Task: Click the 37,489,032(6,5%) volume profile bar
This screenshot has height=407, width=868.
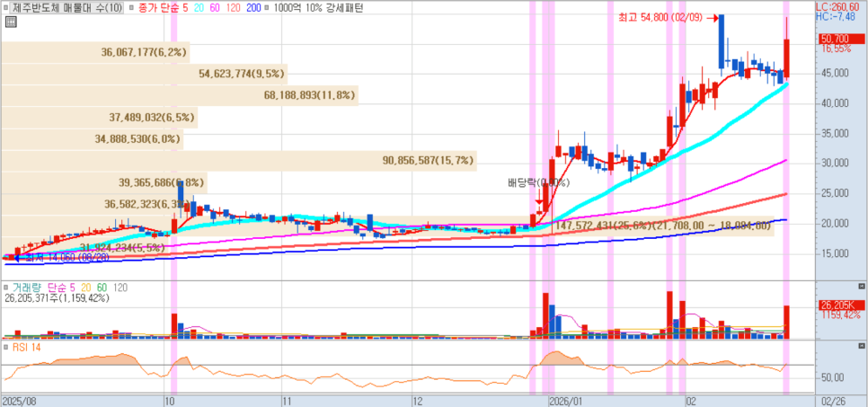Action: 99,118
